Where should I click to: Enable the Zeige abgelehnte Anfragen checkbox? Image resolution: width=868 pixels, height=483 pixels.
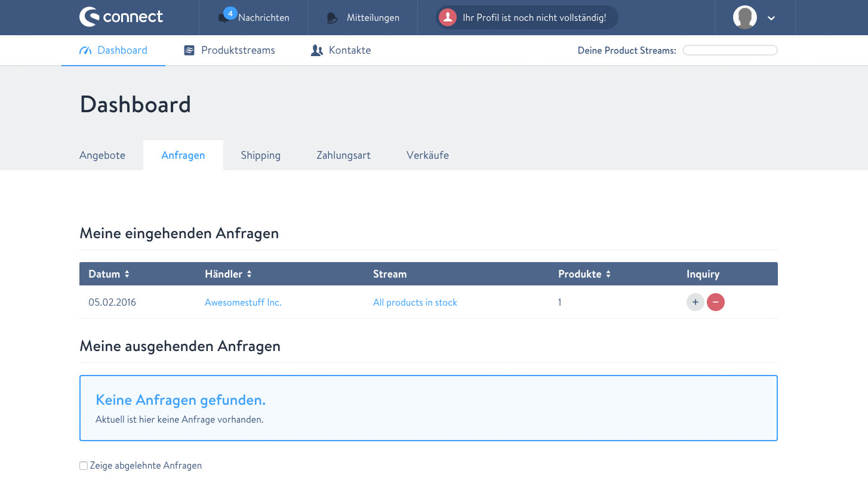[84, 466]
